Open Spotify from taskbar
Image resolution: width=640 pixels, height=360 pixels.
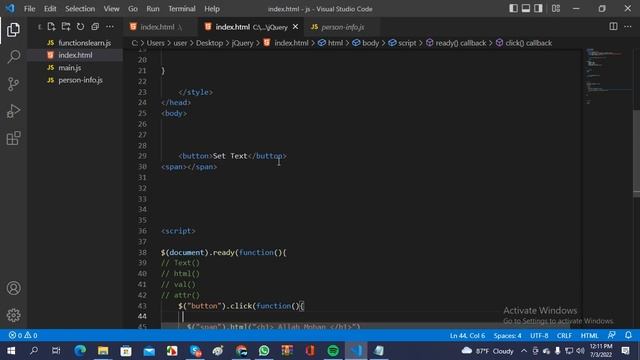[333, 351]
